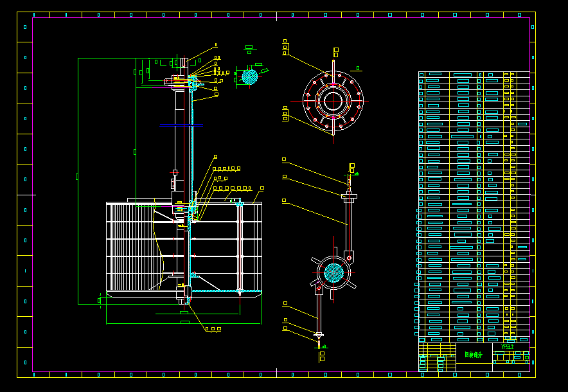The width and height of the screenshot is (568, 392).
Task: Click the small cyan hatched shaft cross-section
Action: point(249,77)
